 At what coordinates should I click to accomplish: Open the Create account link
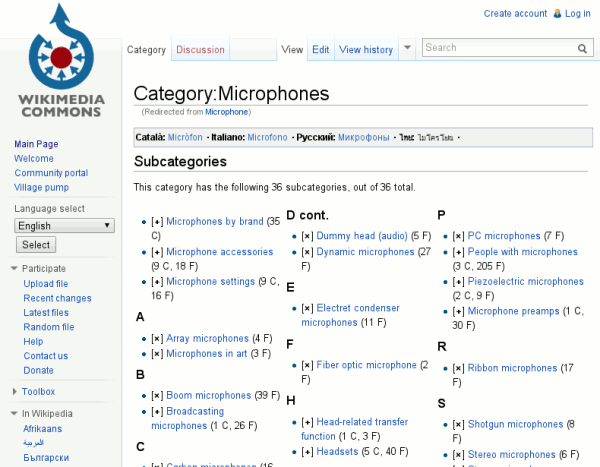pos(515,13)
